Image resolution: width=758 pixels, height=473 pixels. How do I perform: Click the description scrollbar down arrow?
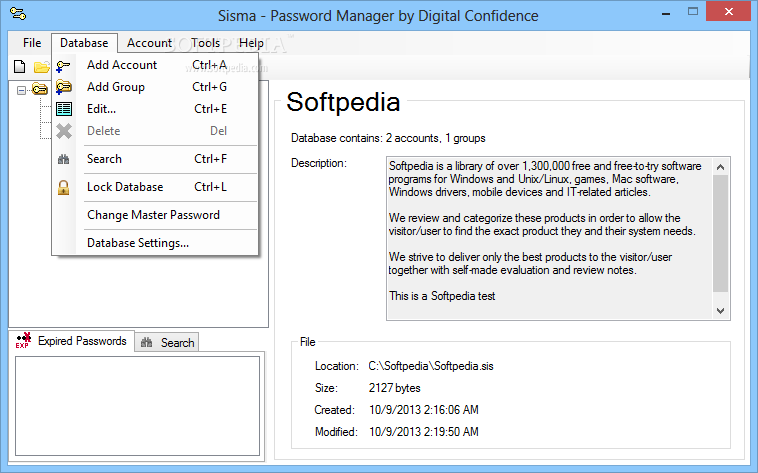720,311
